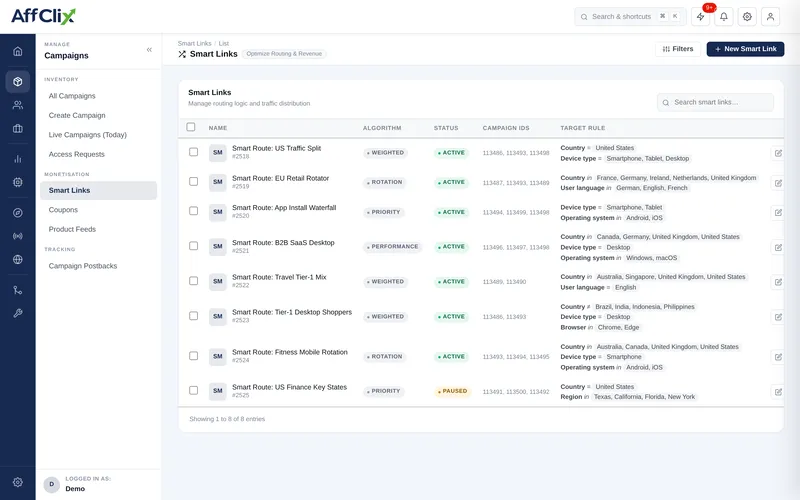Open the Home icon in left rail
The width and height of the screenshot is (800, 500).
pos(18,52)
